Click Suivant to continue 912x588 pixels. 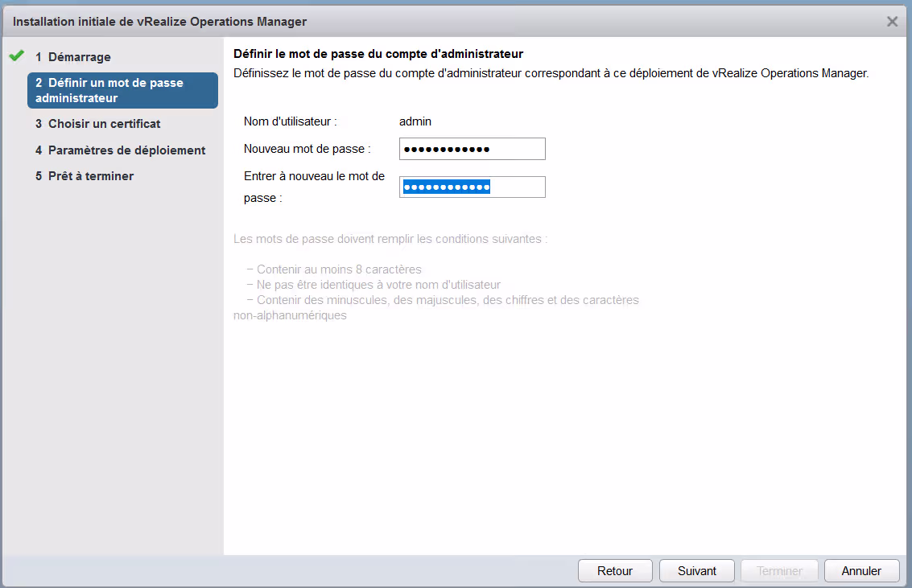click(696, 571)
